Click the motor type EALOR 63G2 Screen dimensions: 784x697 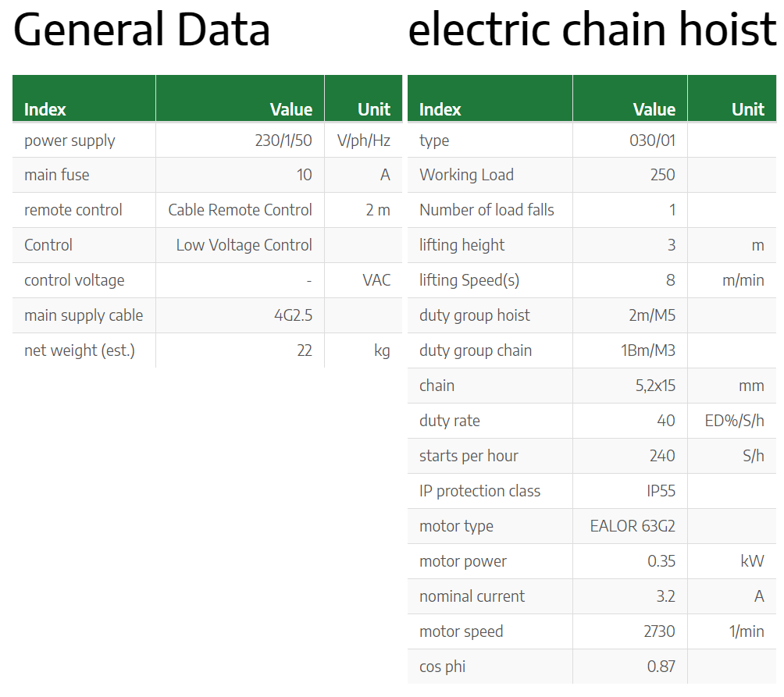(633, 526)
